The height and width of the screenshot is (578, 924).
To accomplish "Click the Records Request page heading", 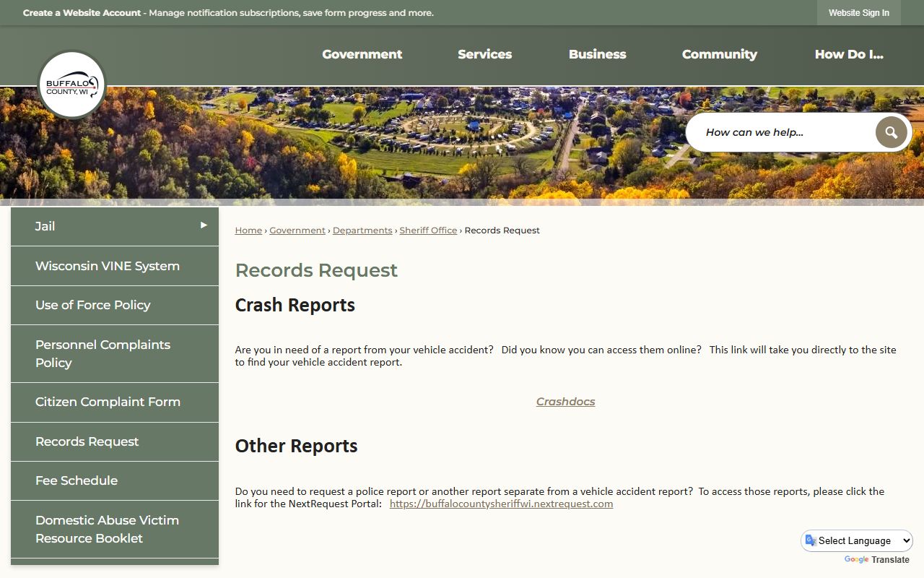I will [x=316, y=270].
